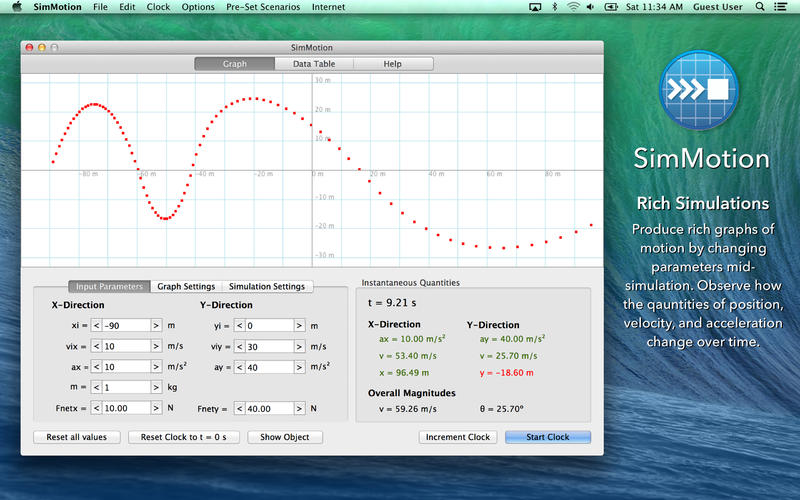This screenshot has height=500, width=800.
Task: Click the Increment Clock button
Action: pos(458,437)
